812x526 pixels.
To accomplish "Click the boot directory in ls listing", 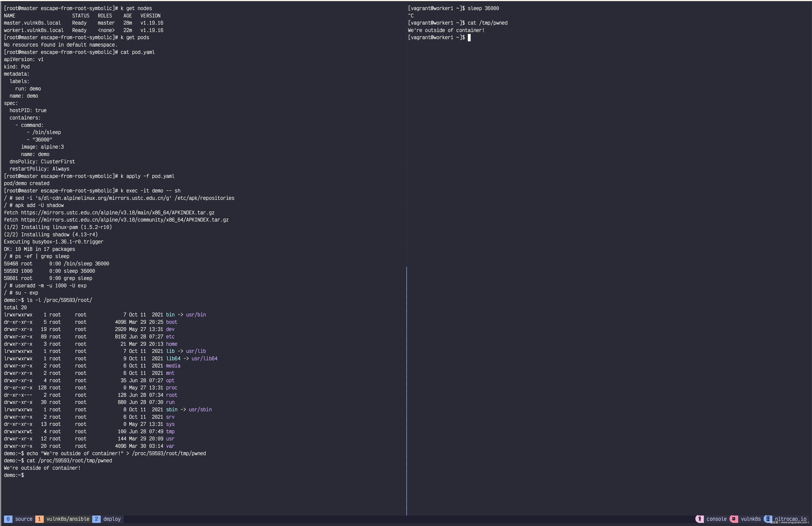I will [171, 322].
